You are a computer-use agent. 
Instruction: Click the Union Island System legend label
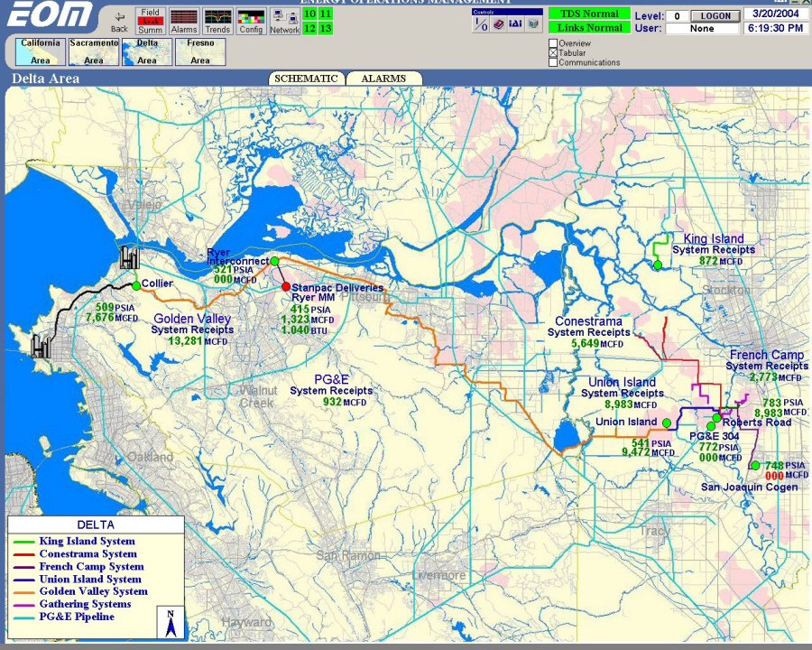tap(90, 579)
